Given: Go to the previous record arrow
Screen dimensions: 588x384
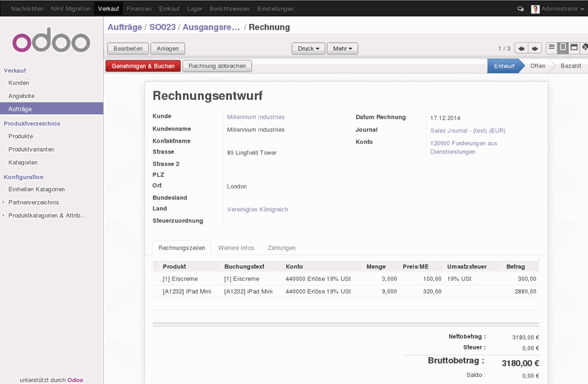Looking at the screenshot, I should coord(521,48).
